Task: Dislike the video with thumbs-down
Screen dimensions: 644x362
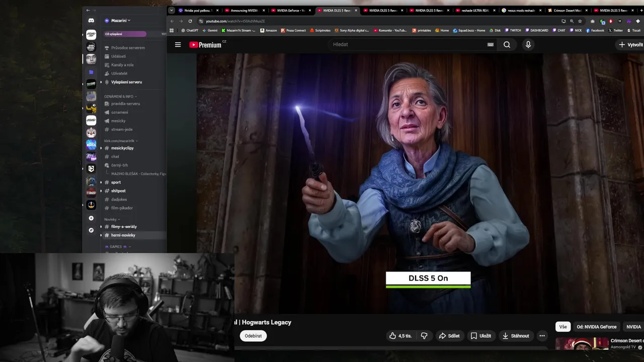Action: (x=424, y=336)
